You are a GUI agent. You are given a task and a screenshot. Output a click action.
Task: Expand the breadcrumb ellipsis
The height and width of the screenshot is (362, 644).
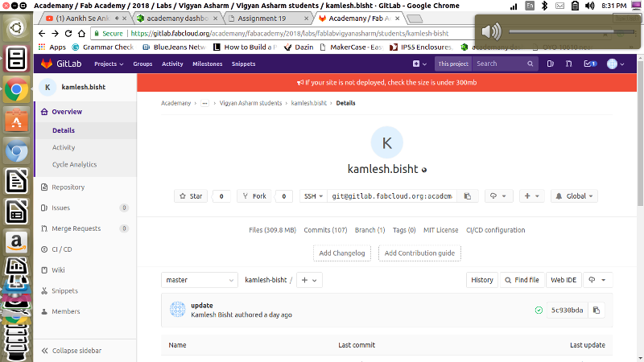(204, 103)
